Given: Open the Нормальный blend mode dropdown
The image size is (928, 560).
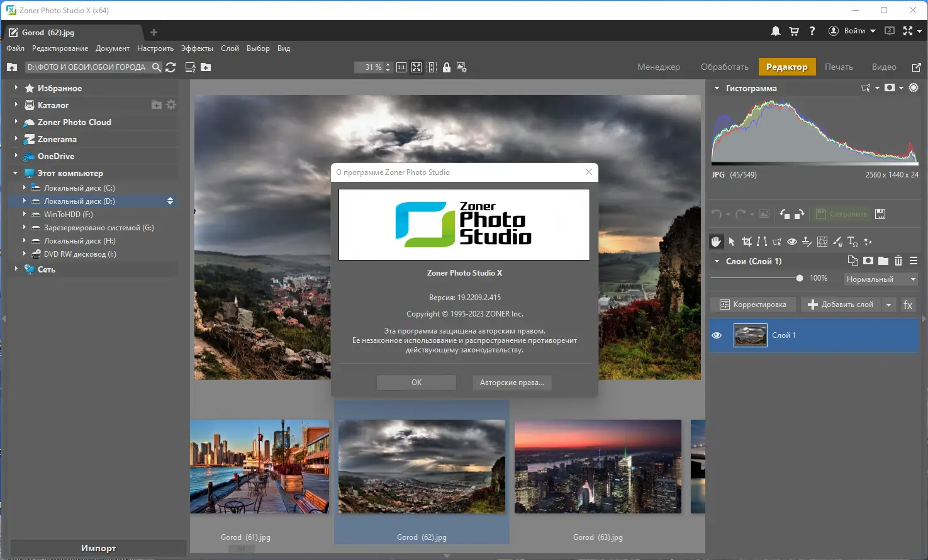Looking at the screenshot, I should (880, 279).
